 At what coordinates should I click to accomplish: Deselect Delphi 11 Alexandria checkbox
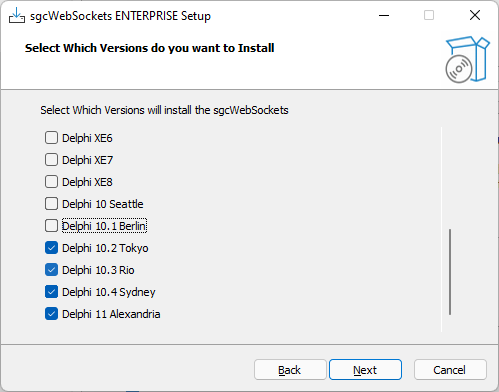click(51, 314)
